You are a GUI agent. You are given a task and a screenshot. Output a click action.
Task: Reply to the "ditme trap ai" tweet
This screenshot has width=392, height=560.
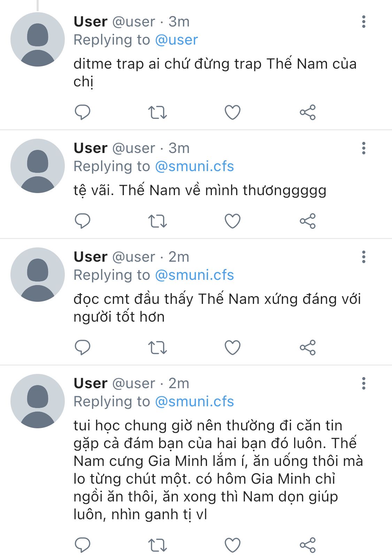83,112
